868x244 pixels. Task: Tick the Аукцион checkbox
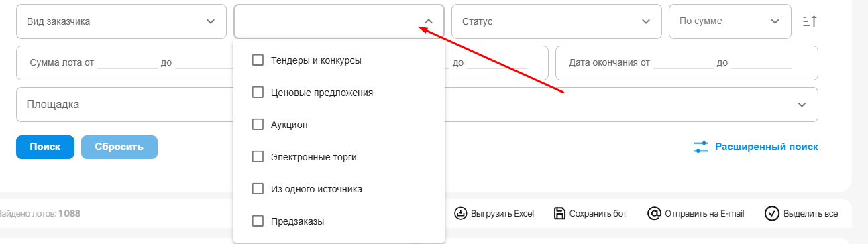pyautogui.click(x=258, y=125)
